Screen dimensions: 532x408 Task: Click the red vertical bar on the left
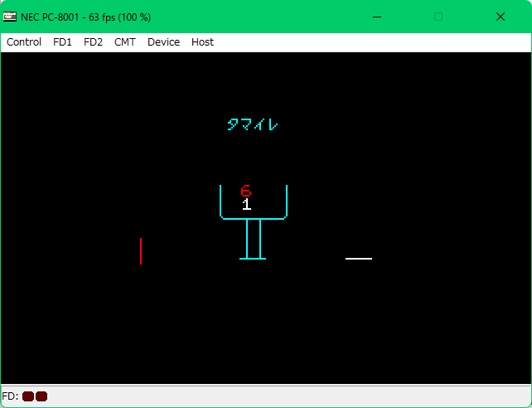point(141,251)
